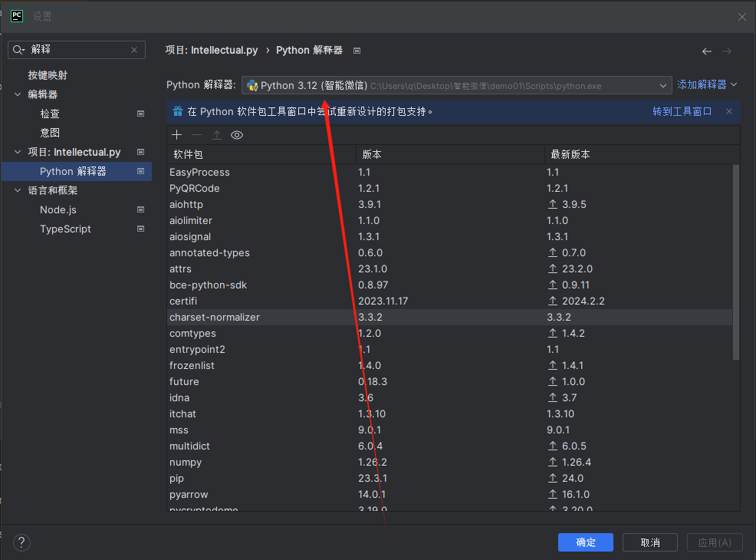Sort by 最新版本 column header

pyautogui.click(x=641, y=154)
